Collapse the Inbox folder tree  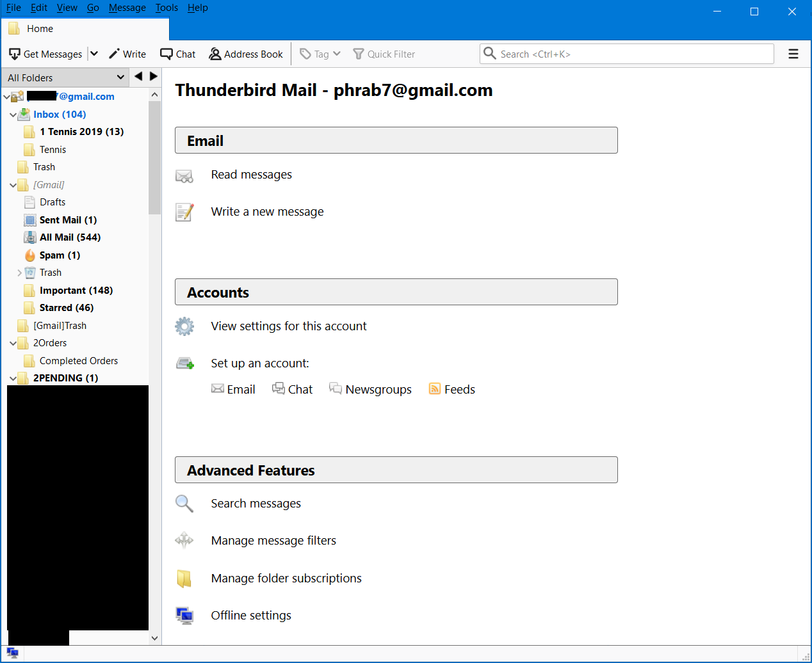tap(13, 115)
